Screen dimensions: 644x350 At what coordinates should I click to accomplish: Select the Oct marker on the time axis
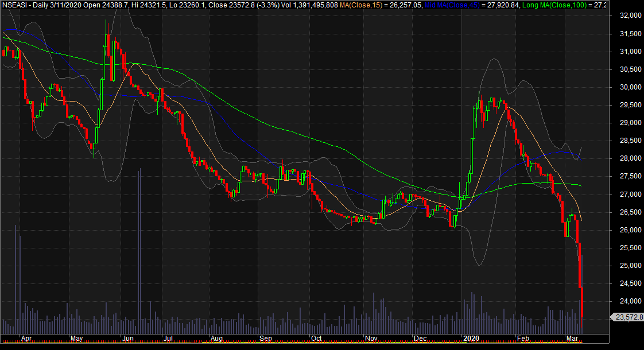tap(316, 339)
